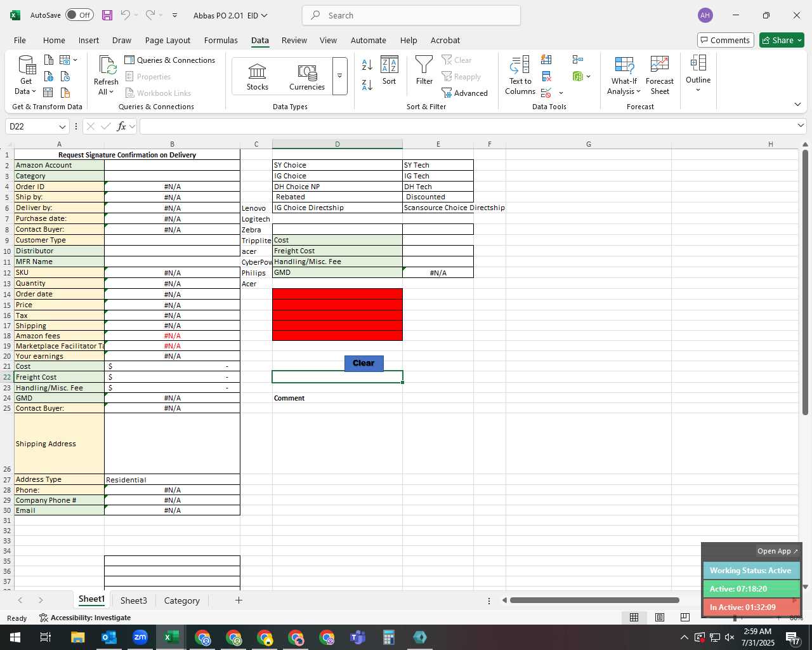Screen dimensions: 812x650
Task: Click the formula bar input
Action: [x=466, y=126]
